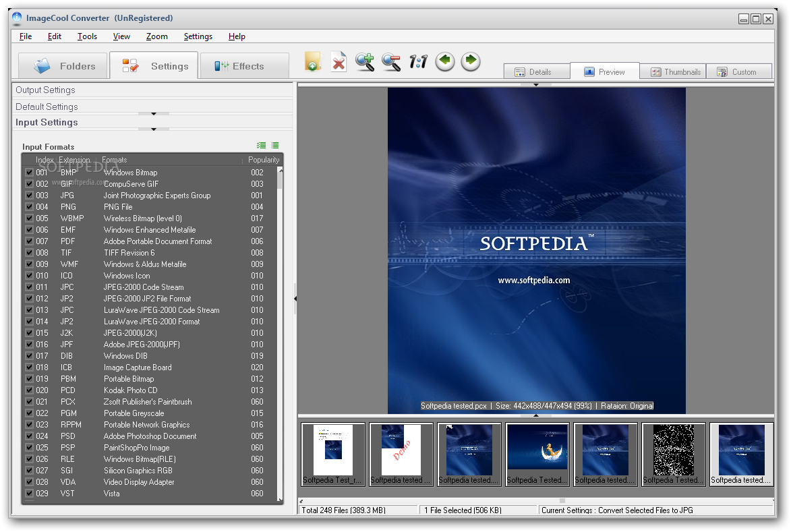Toggle the 021 PCX format checkbox
Image resolution: width=791 pixels, height=532 pixels.
point(29,401)
